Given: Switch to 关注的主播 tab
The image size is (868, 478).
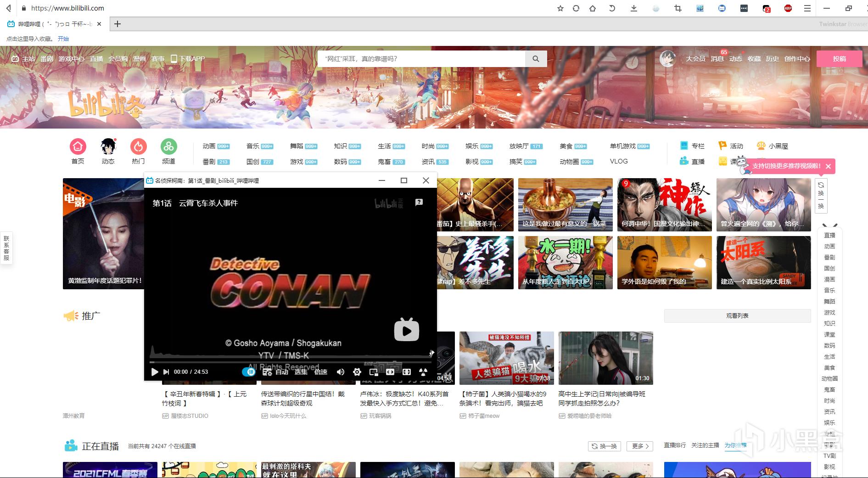Looking at the screenshot, I should point(705,445).
